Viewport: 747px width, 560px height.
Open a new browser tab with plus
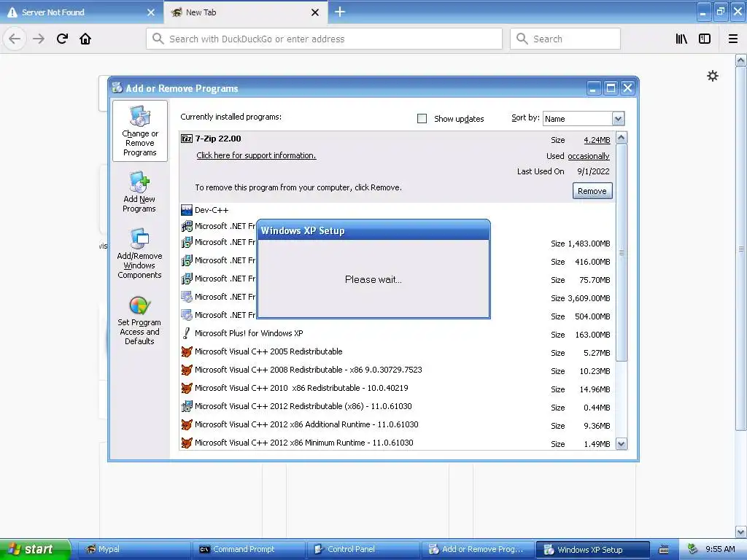click(x=340, y=12)
